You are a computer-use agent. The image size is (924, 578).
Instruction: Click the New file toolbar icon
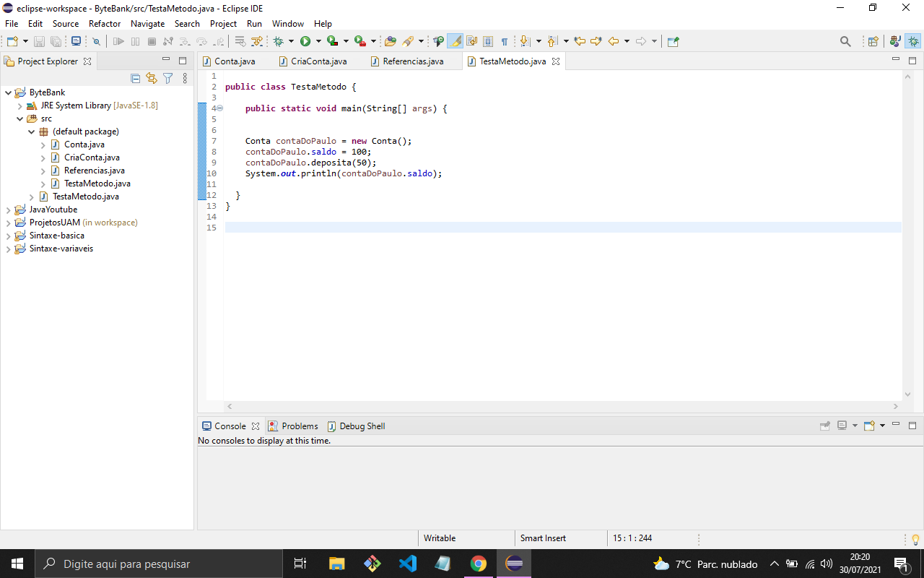pyautogui.click(x=12, y=42)
